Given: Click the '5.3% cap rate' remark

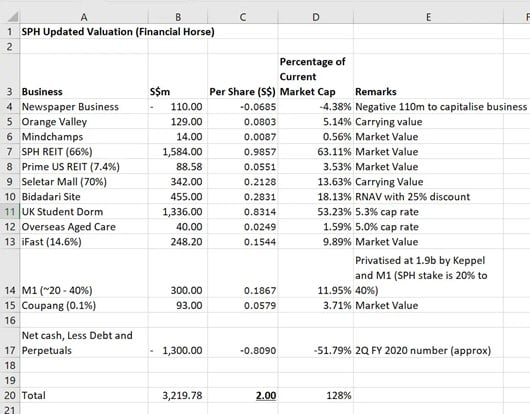Looking at the screenshot, I should tap(387, 212).
